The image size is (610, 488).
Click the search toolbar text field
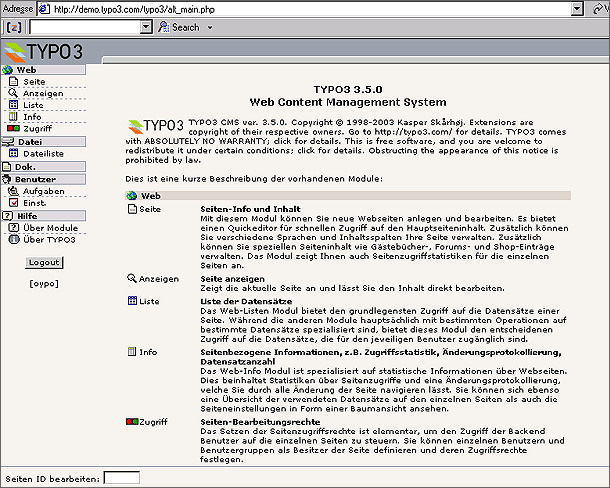[86, 27]
